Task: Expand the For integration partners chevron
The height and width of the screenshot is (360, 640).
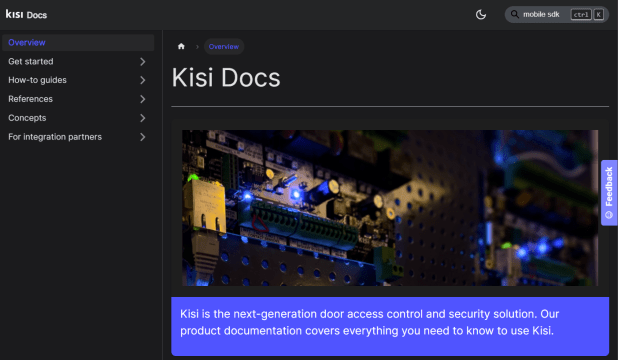Action: tap(142, 137)
